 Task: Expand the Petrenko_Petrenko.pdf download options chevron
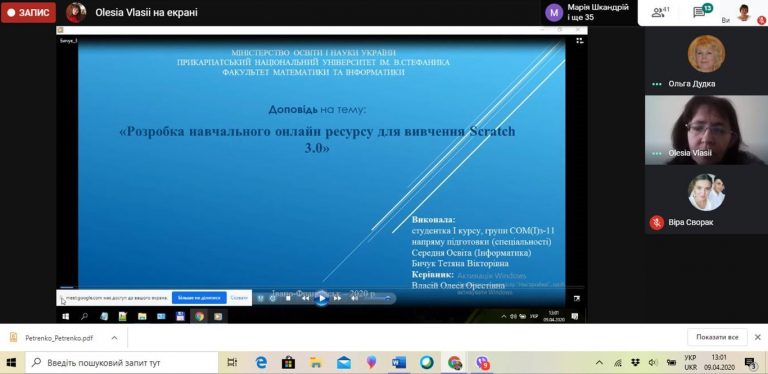tap(114, 338)
